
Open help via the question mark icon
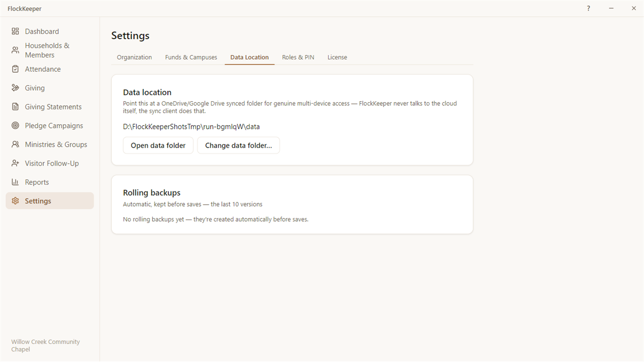pyautogui.click(x=588, y=8)
